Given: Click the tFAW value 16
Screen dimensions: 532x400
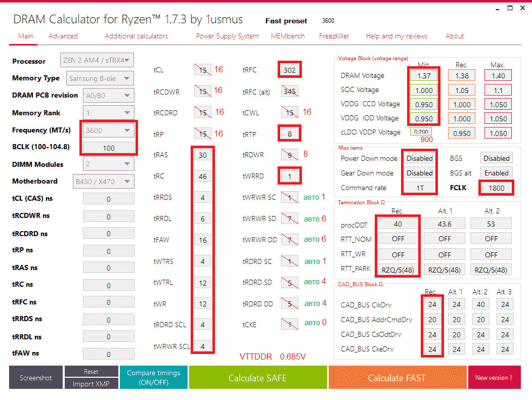Looking at the screenshot, I should click(x=203, y=240).
